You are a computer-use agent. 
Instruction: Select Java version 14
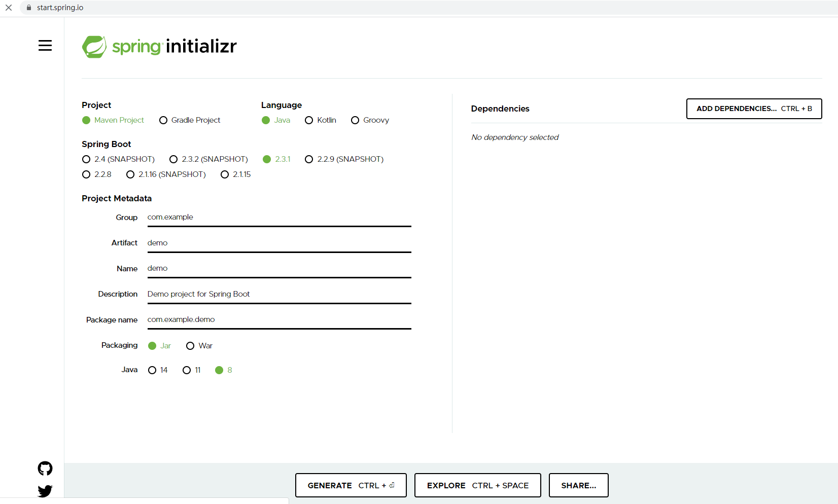tap(152, 370)
